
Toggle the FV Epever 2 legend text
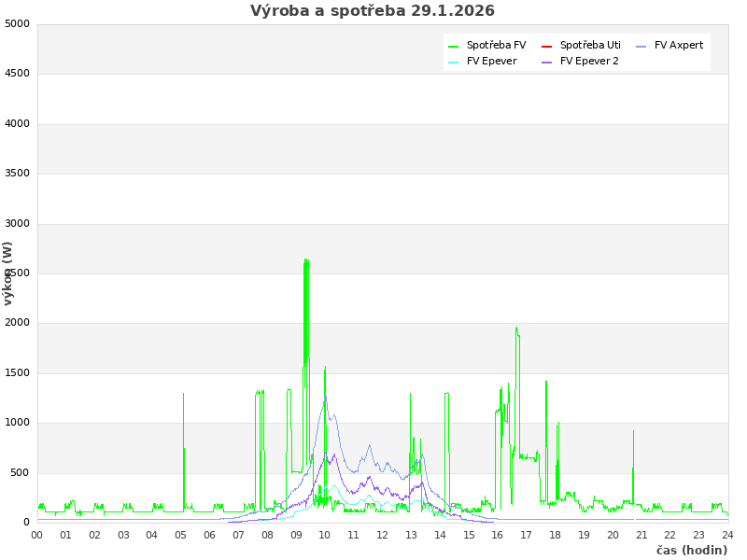pos(589,62)
